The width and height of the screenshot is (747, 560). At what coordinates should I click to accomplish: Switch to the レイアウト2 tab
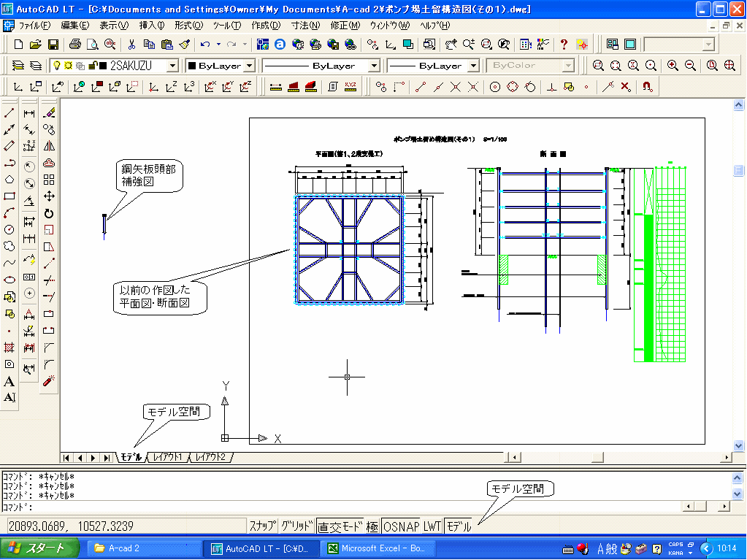[210, 457]
